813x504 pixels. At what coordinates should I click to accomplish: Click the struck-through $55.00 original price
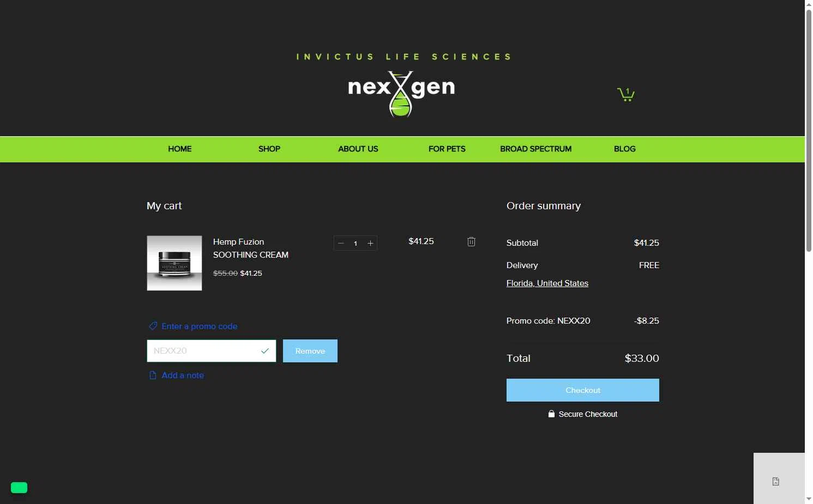225,274
